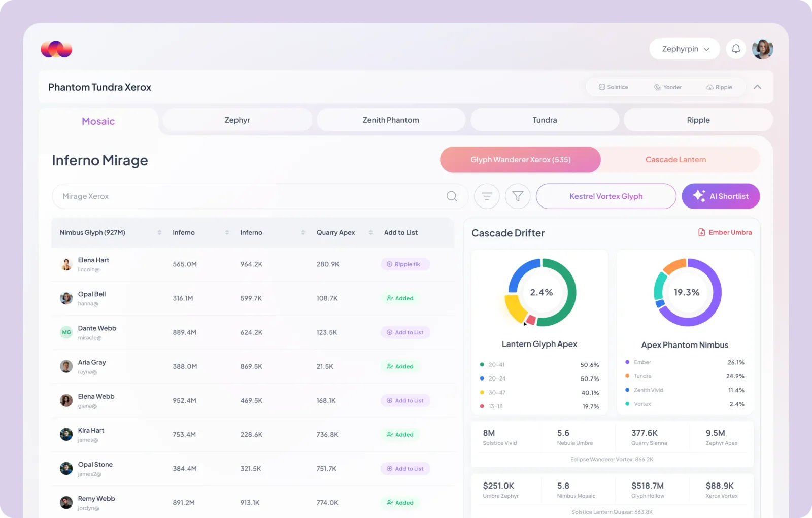Add Dante Webb to list

tap(405, 332)
